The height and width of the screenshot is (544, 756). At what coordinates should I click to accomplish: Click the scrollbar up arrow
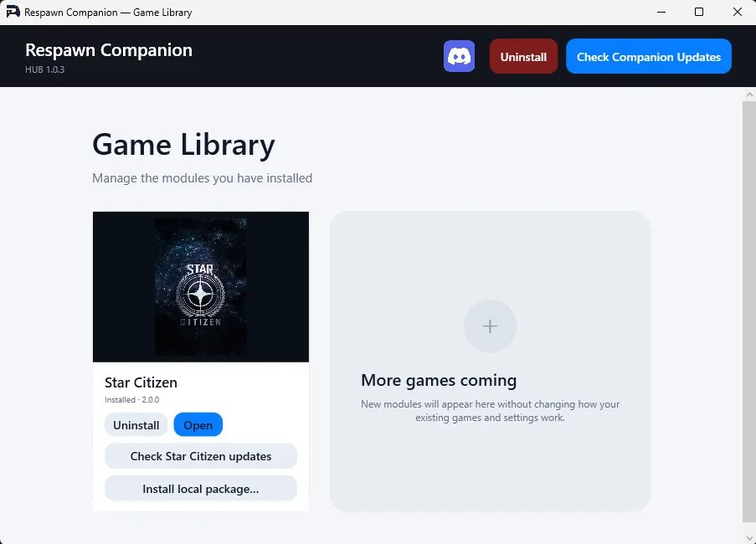click(x=749, y=95)
